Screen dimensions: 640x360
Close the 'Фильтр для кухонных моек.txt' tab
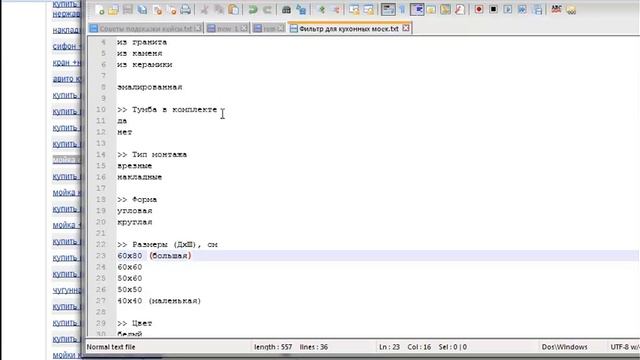[x=406, y=28]
